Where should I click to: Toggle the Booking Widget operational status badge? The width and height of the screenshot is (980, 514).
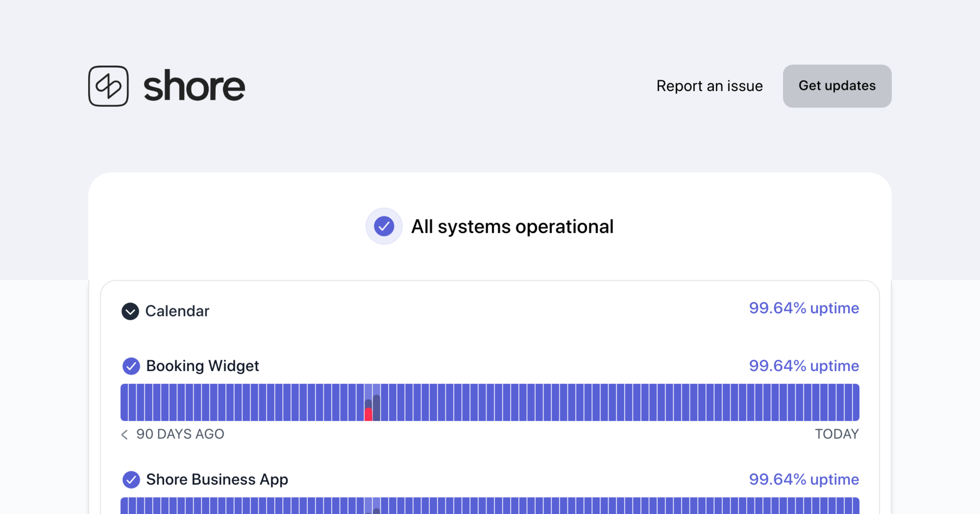coord(130,366)
